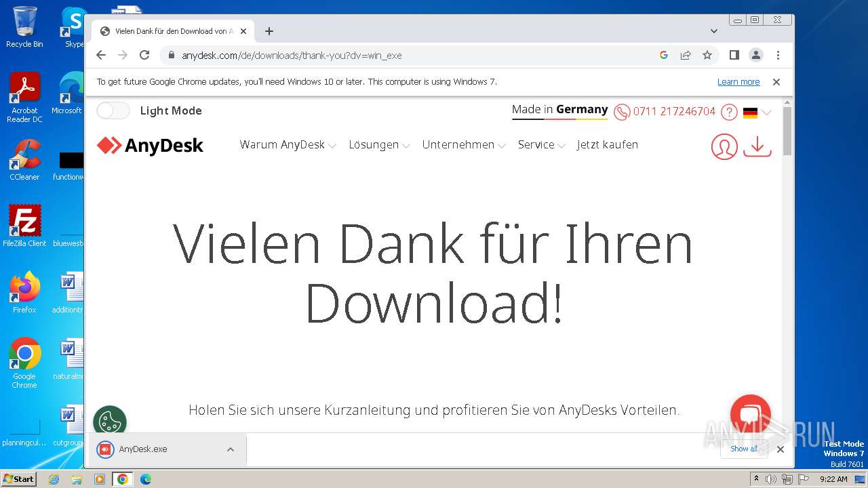
Task: Open a new tab
Action: click(269, 31)
